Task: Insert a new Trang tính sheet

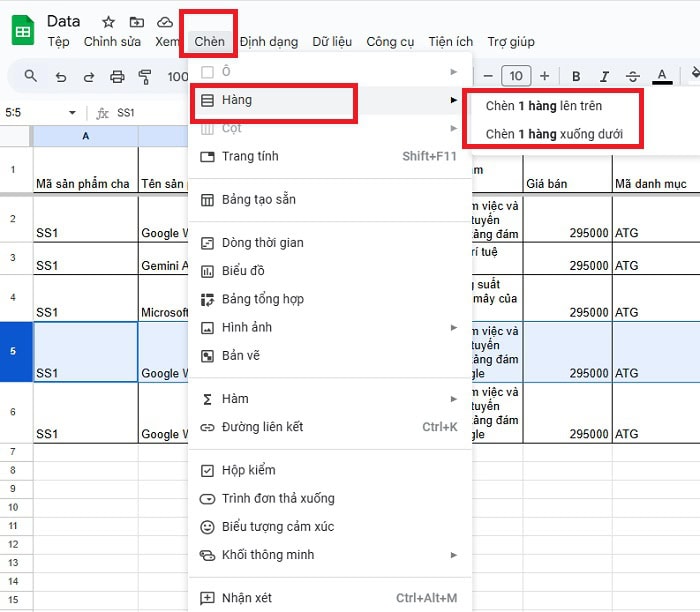Action: [x=330, y=157]
